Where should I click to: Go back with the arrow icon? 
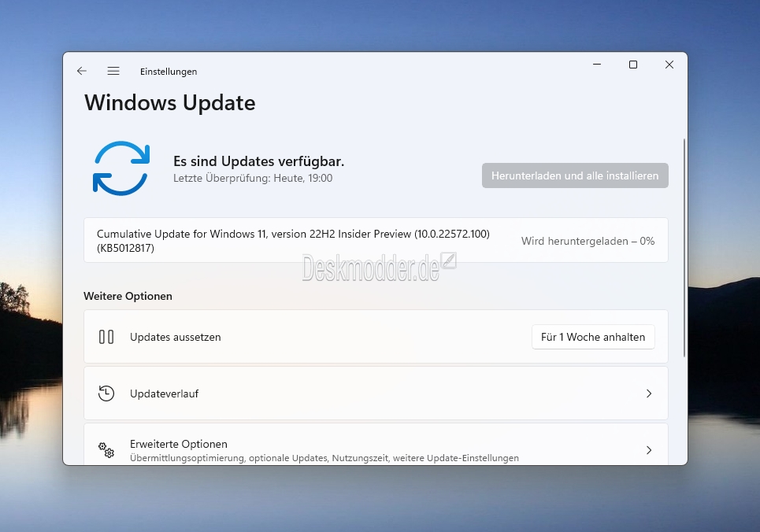81,72
